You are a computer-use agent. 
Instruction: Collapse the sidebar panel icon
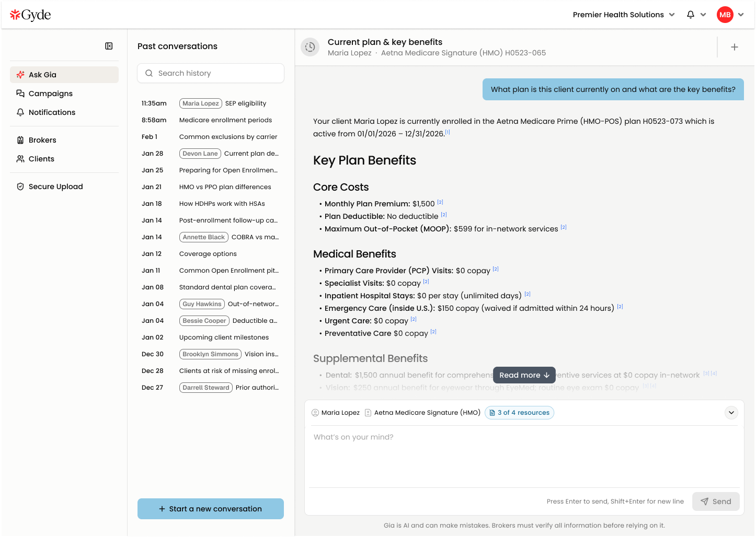coord(109,46)
